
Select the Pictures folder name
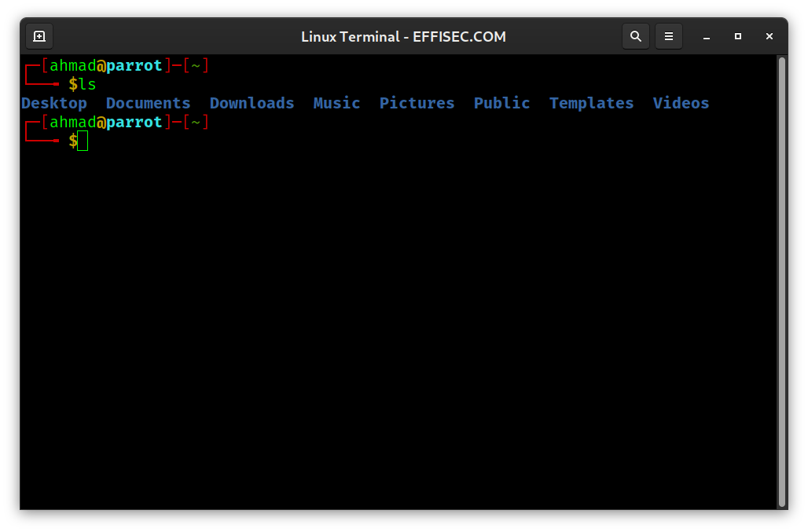417,103
